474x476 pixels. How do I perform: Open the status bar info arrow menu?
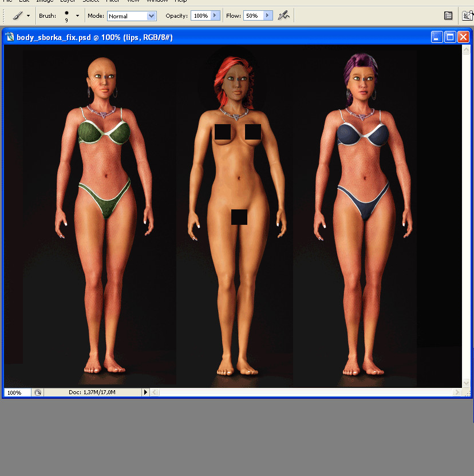tap(145, 392)
